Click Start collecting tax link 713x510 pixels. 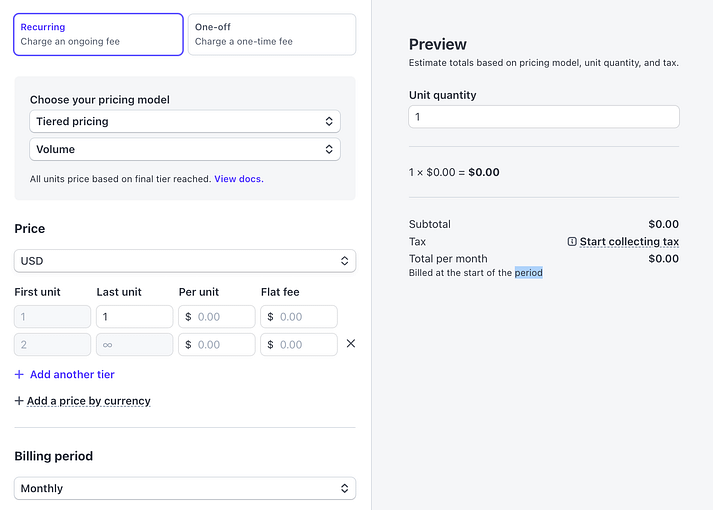point(629,242)
